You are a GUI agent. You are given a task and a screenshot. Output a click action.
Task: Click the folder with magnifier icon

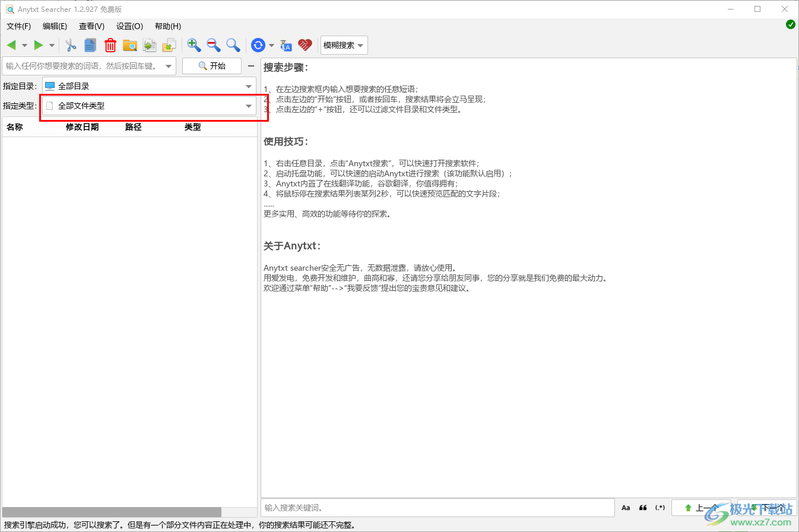pos(130,45)
